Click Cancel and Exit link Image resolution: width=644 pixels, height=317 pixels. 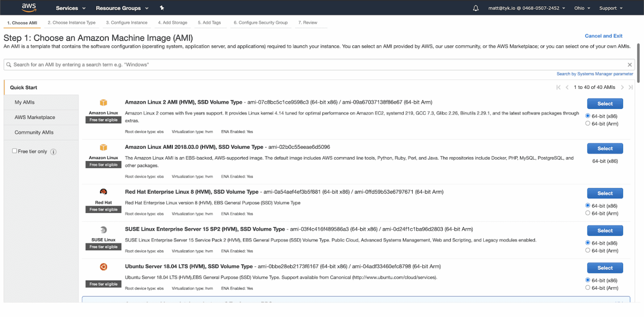[604, 36]
